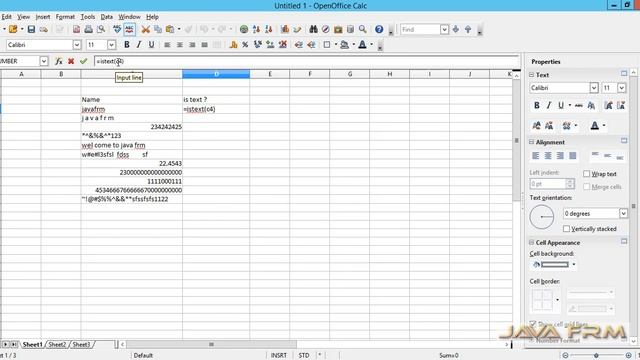Toggle sidebar Italic button

(x=549, y=105)
